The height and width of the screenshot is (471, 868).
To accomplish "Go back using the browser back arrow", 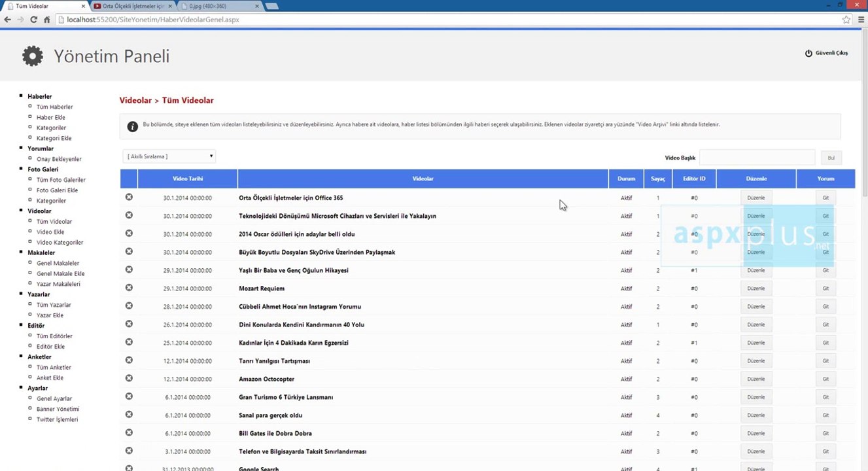I will click(7, 20).
